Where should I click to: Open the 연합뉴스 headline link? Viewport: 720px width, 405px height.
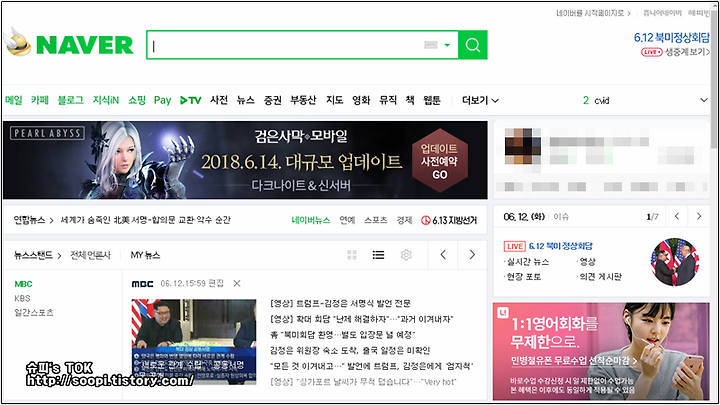(x=34, y=220)
